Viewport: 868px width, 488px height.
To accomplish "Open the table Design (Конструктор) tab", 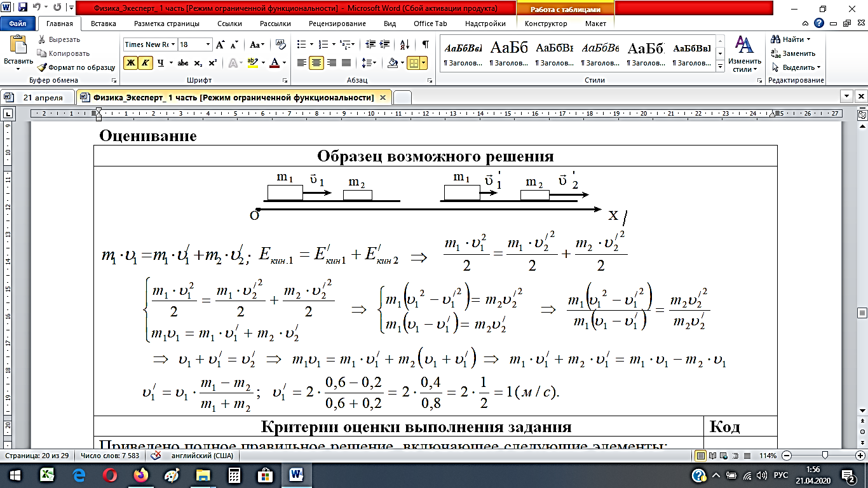I will point(546,24).
